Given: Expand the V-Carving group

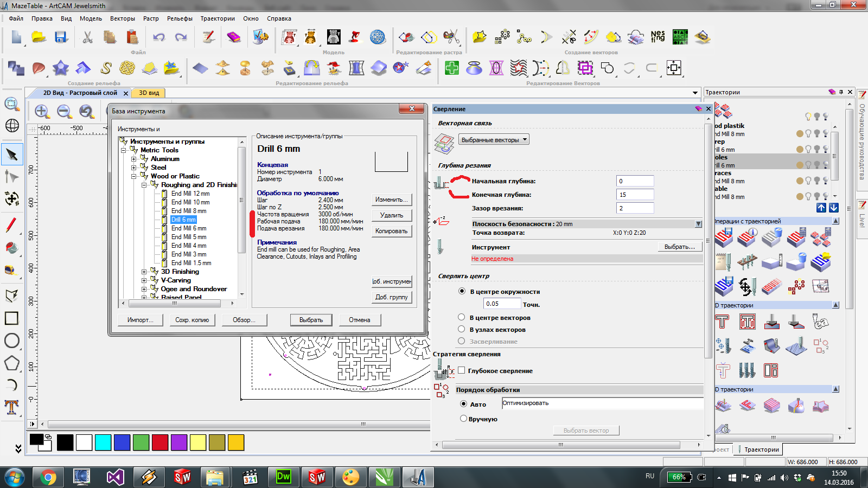Looking at the screenshot, I should (x=144, y=280).
